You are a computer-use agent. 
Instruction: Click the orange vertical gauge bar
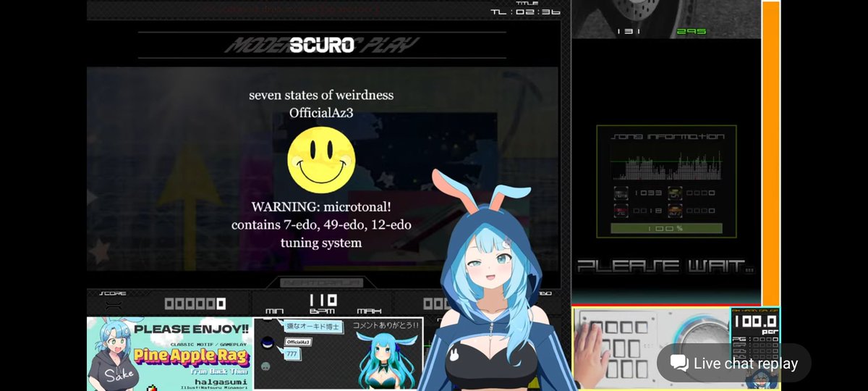[x=770, y=153]
